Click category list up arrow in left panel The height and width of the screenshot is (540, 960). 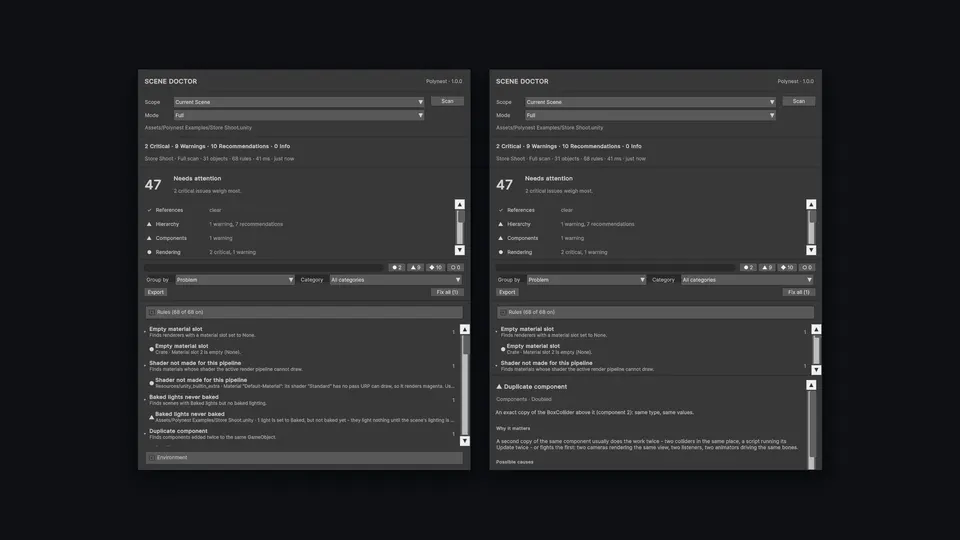coord(460,204)
